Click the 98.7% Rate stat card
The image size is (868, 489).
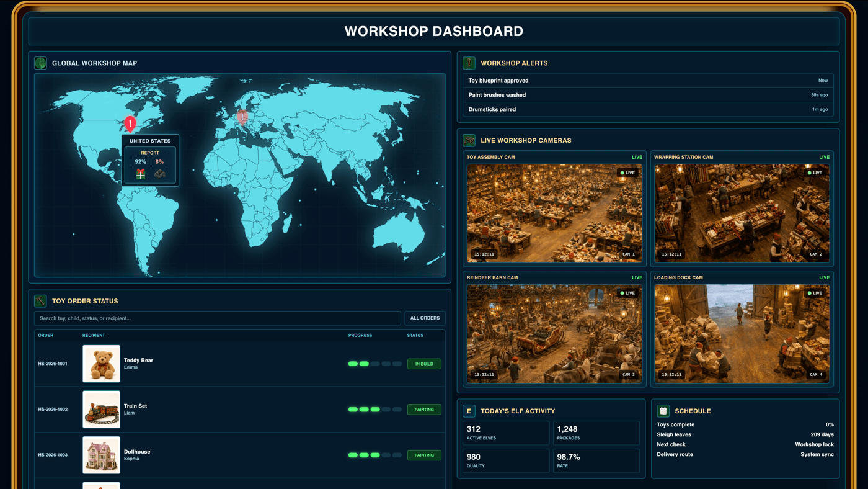(596, 461)
